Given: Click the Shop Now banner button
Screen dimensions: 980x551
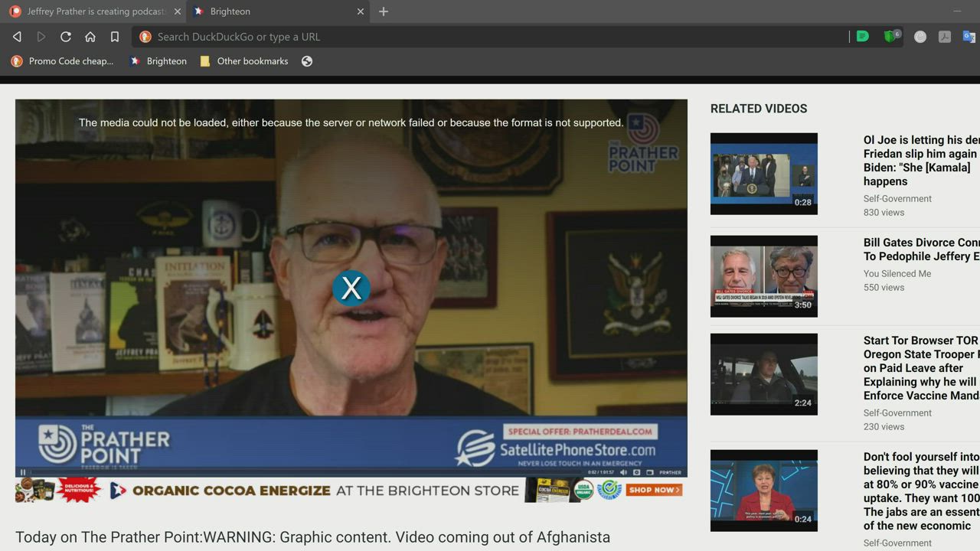Looking at the screenshot, I should point(653,490).
